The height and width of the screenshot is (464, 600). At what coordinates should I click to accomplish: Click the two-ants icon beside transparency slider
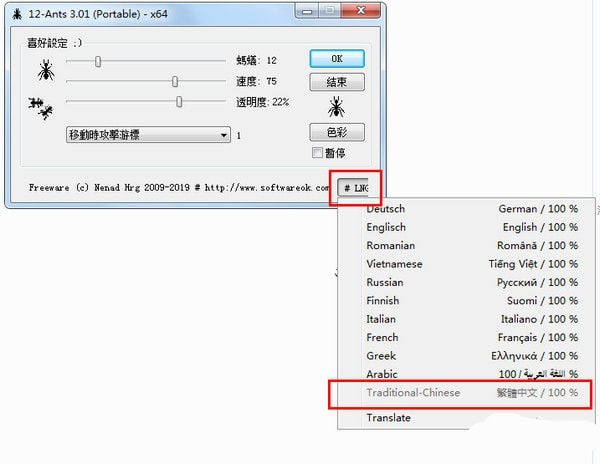point(41,108)
